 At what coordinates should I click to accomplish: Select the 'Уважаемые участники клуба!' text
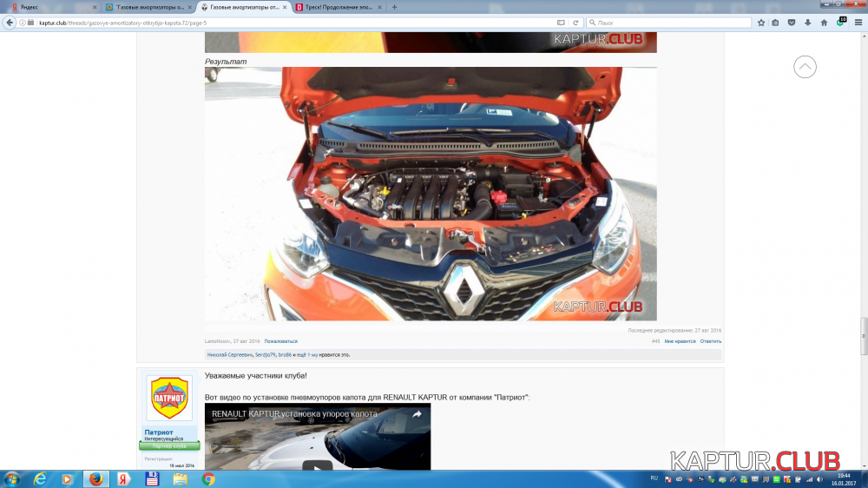[x=256, y=376]
